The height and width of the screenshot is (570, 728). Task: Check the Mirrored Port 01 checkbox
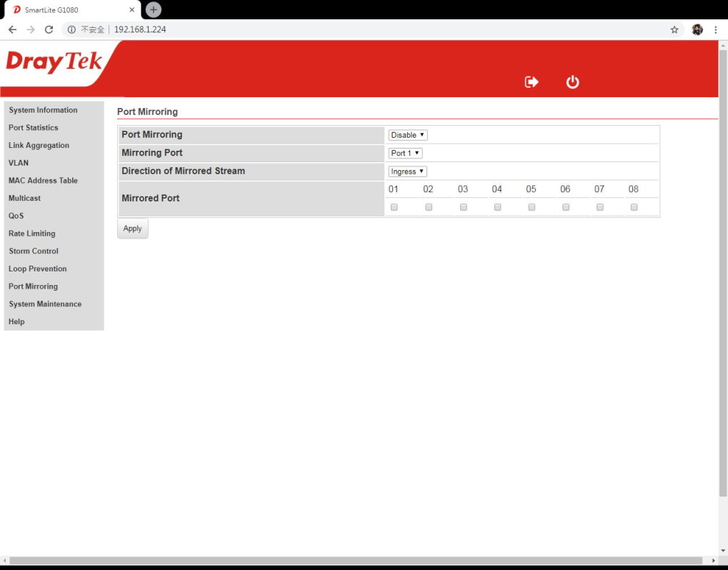pos(394,207)
